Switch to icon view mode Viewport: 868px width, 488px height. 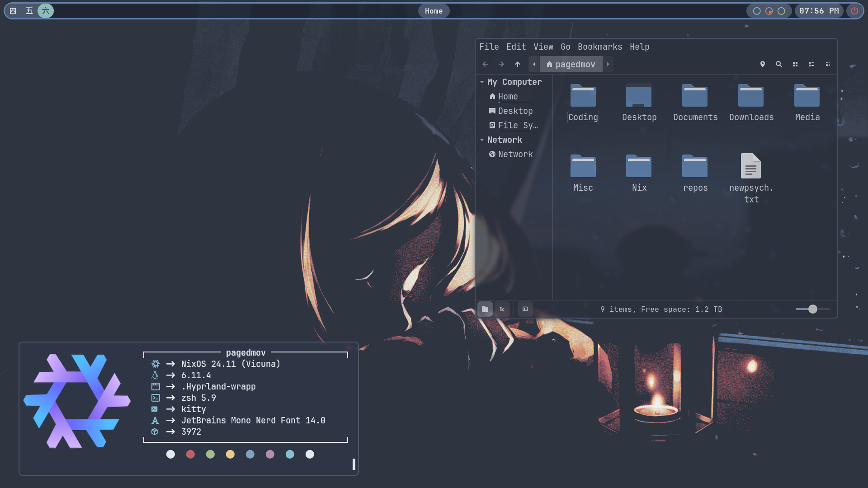click(x=795, y=64)
